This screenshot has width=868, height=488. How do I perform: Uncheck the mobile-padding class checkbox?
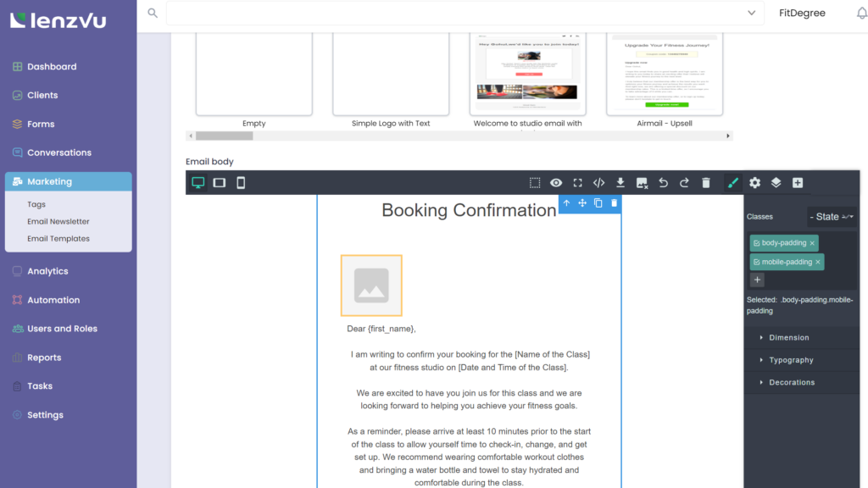[757, 263]
